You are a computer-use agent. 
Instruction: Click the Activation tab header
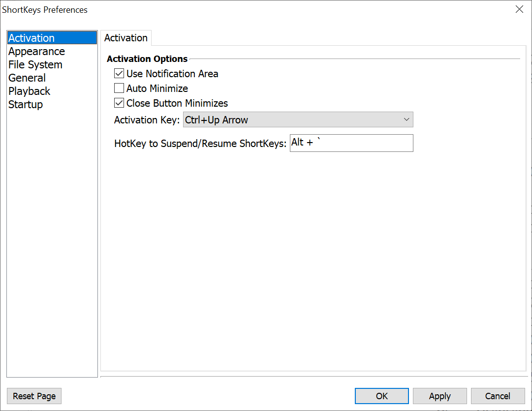(x=126, y=38)
